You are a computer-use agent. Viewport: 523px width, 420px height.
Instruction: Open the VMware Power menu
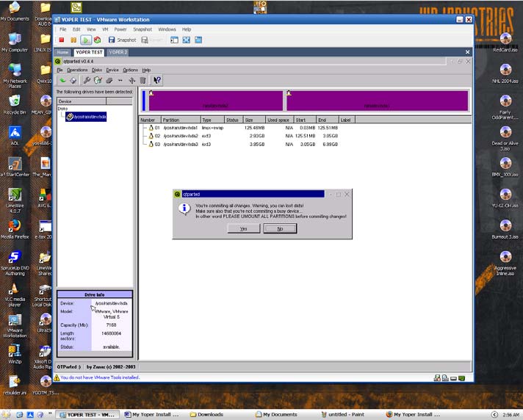point(120,29)
